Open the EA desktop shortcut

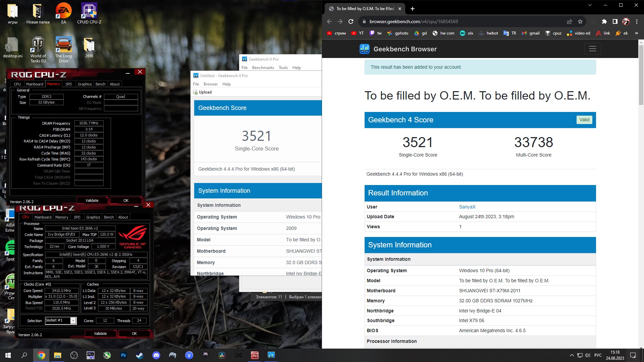pyautogui.click(x=63, y=13)
